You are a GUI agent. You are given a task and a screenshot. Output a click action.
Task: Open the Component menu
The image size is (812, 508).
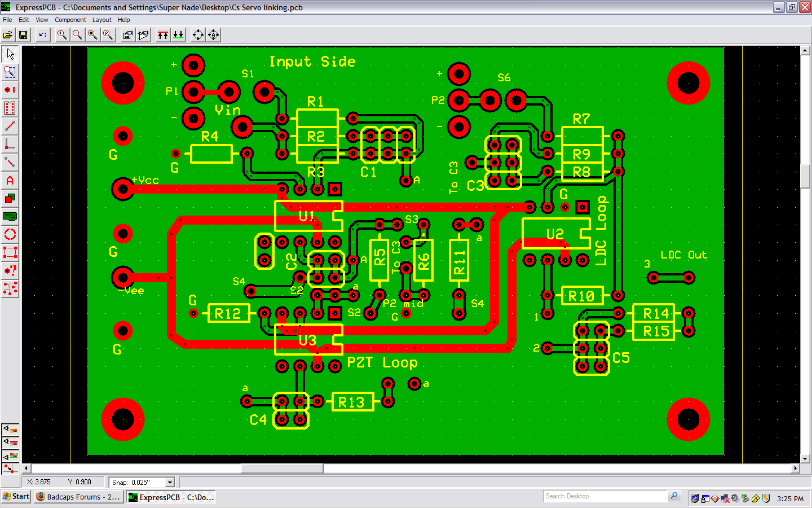point(70,20)
